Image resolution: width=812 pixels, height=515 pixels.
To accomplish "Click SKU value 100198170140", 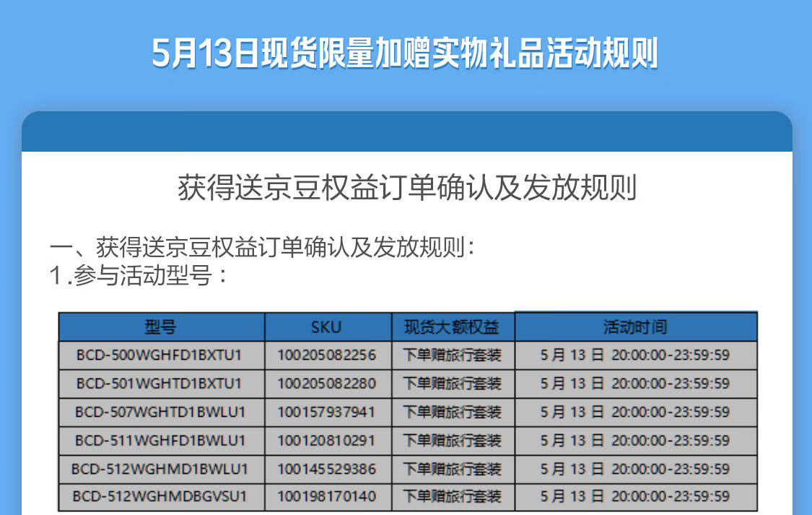I will coord(327,496).
